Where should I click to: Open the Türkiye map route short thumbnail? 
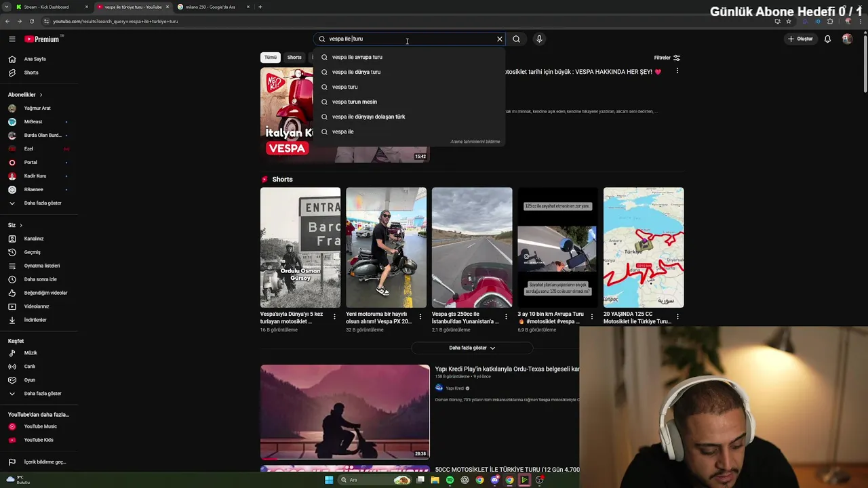(x=644, y=247)
